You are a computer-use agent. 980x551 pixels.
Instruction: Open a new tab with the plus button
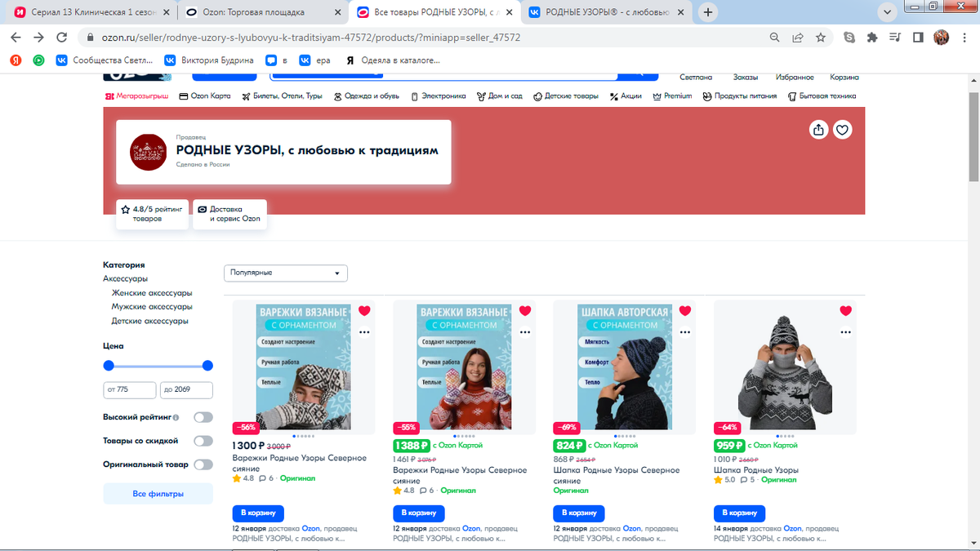(708, 12)
